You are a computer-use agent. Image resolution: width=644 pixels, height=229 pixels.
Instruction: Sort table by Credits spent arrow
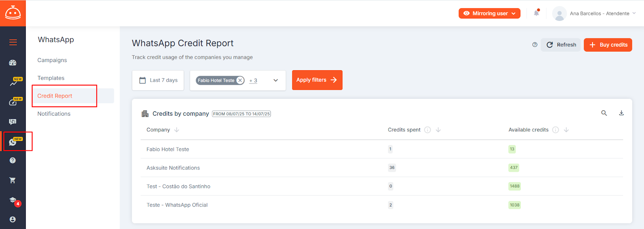click(x=438, y=130)
